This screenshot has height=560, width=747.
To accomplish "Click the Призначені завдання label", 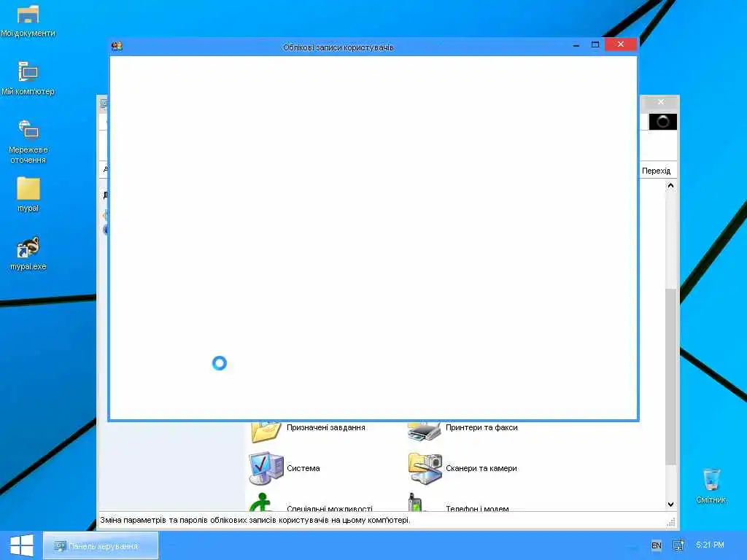I will [326, 427].
